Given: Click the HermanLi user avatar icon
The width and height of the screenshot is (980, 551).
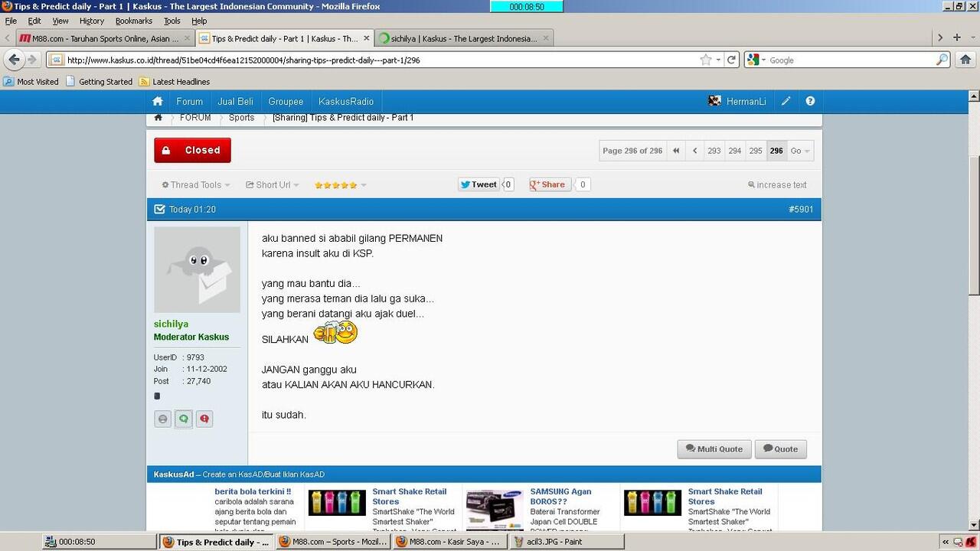Looking at the screenshot, I should [x=714, y=101].
